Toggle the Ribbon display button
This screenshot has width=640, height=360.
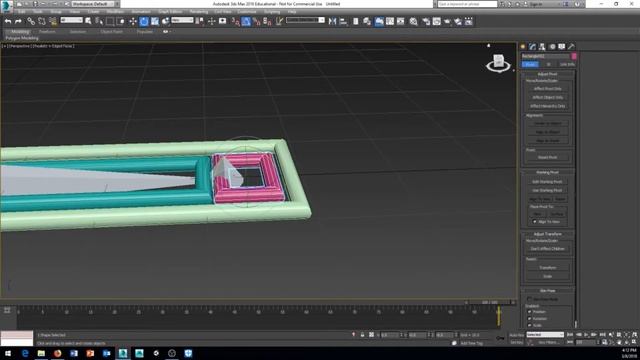[379, 21]
